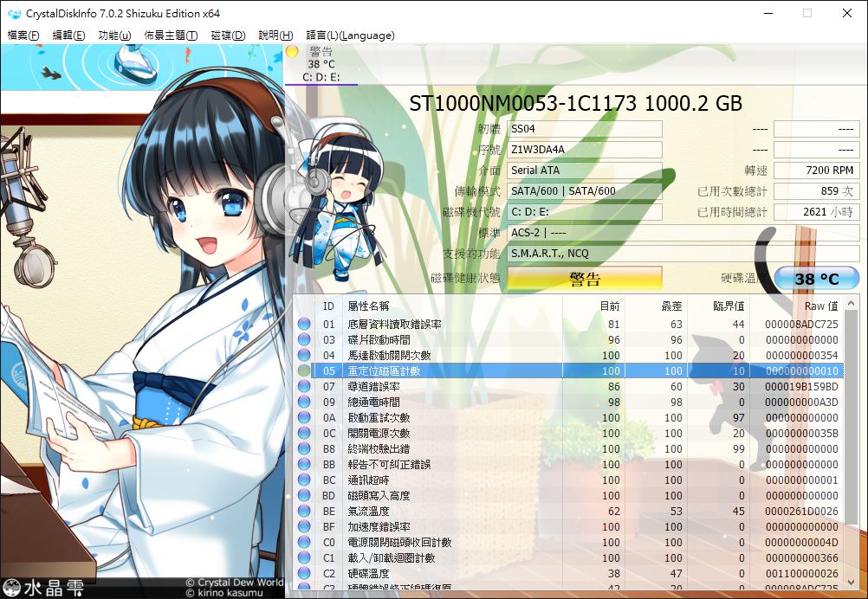Open the 檔案(F) menu
The image size is (868, 599).
pos(23,35)
